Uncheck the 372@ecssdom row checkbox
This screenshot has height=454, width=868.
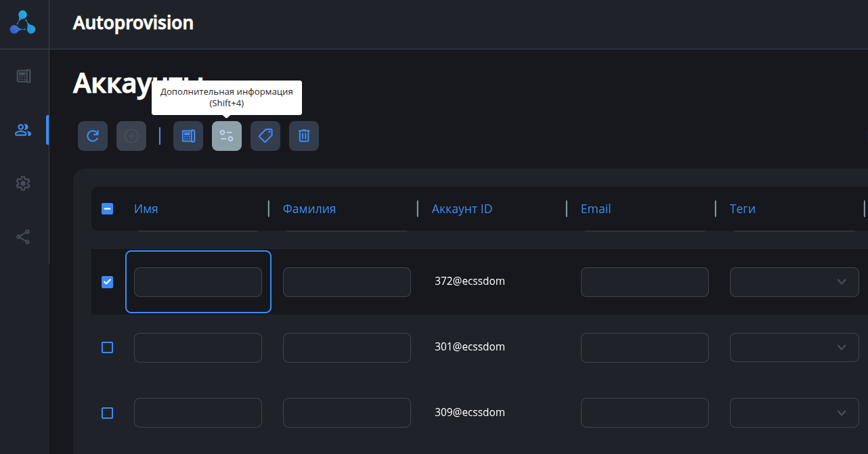point(107,282)
